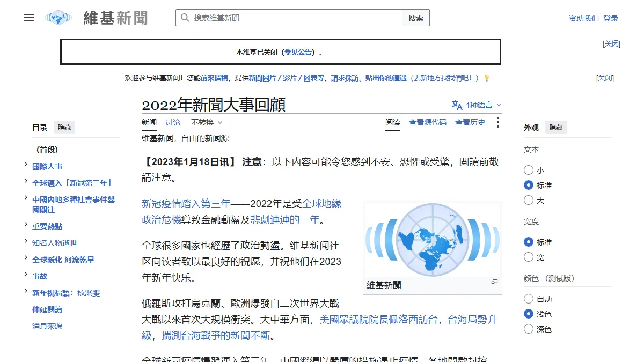Open the 請求採訪 link
Screen dimensions: 644x362
coord(345,78)
